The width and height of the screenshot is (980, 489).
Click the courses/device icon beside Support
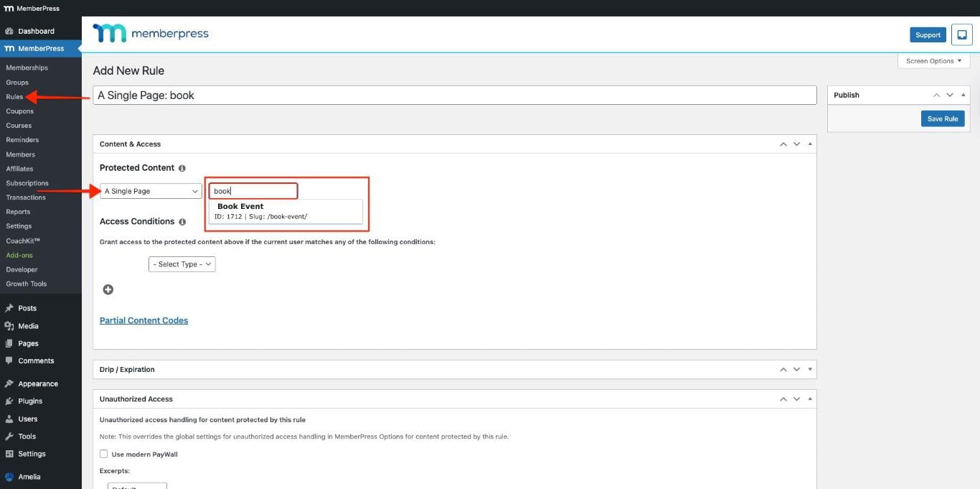click(x=962, y=34)
